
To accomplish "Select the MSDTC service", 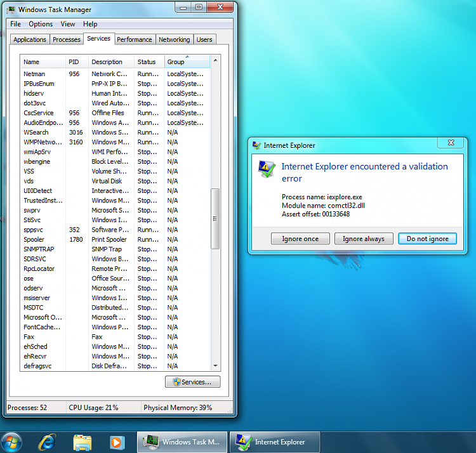I will (x=116, y=308).
